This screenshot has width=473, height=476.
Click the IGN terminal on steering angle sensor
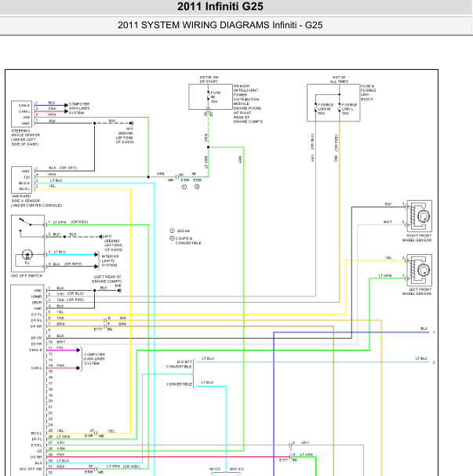[27, 118]
